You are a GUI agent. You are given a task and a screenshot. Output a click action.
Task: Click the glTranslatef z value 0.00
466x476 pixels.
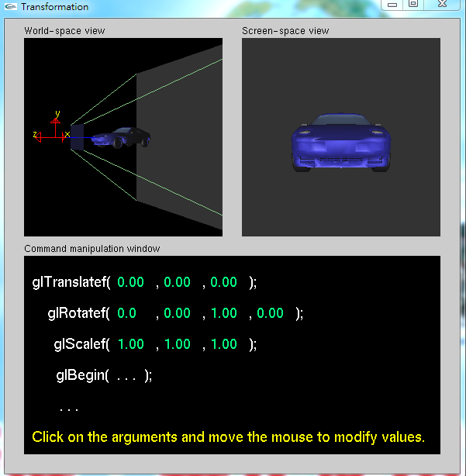224,282
